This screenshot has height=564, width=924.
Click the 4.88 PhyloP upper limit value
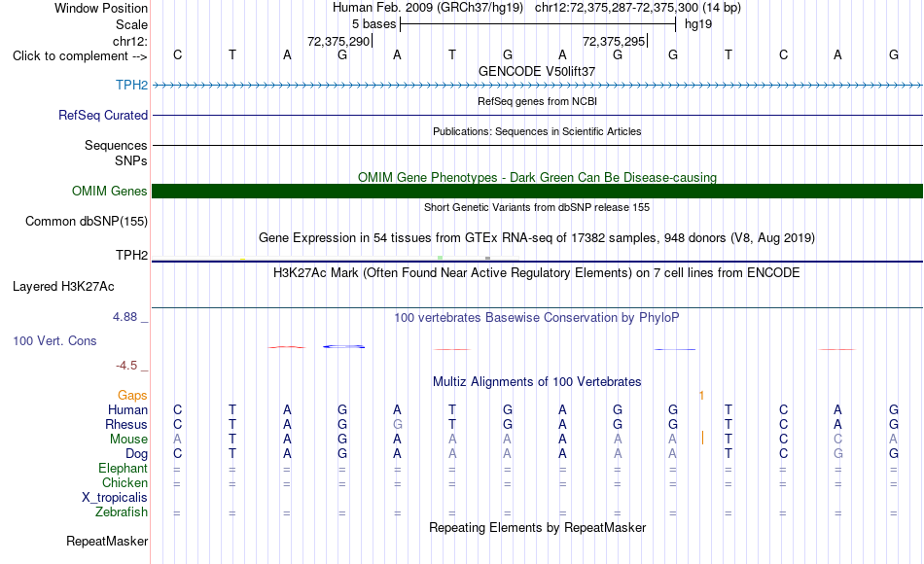pos(124,317)
